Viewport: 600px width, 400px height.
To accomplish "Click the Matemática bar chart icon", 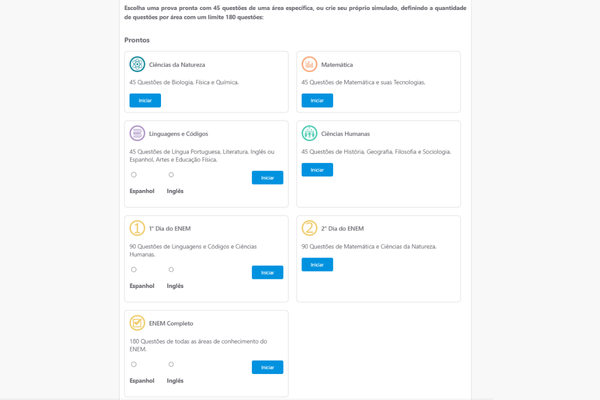I will (309, 64).
